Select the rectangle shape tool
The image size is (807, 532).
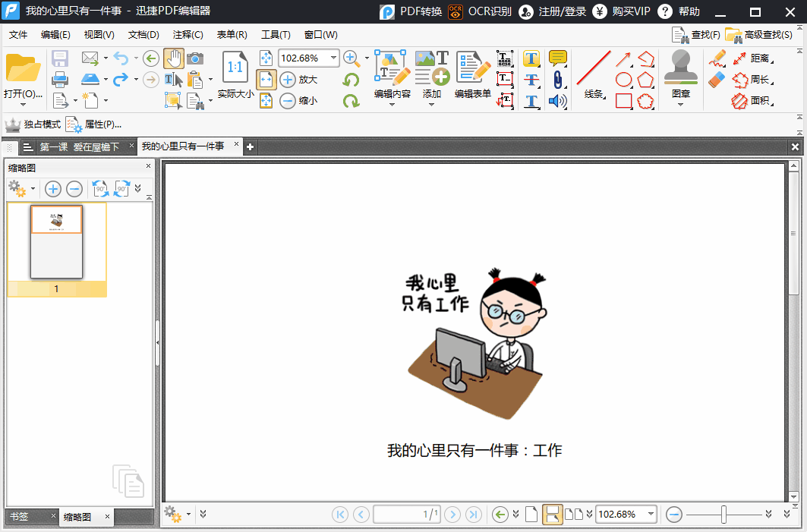(624, 101)
